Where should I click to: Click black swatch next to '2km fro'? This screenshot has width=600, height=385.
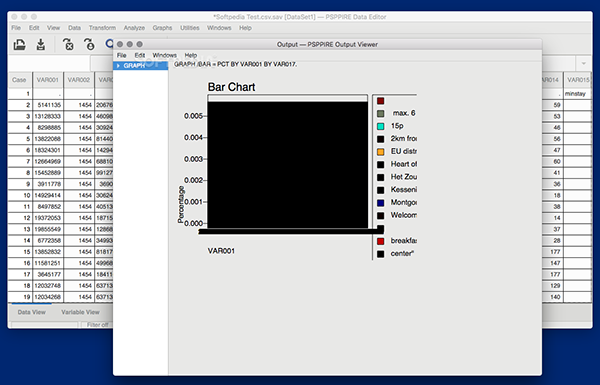coord(380,139)
